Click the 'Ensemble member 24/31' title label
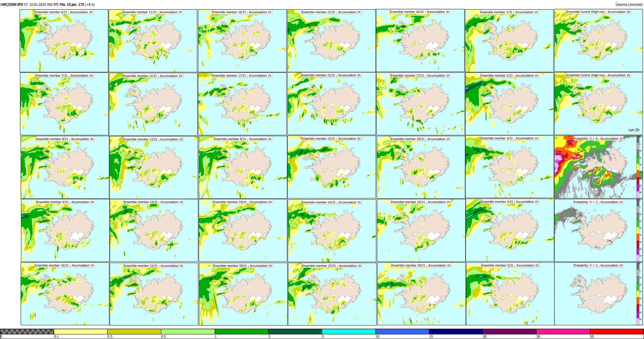644x339 pixels. click(331, 202)
